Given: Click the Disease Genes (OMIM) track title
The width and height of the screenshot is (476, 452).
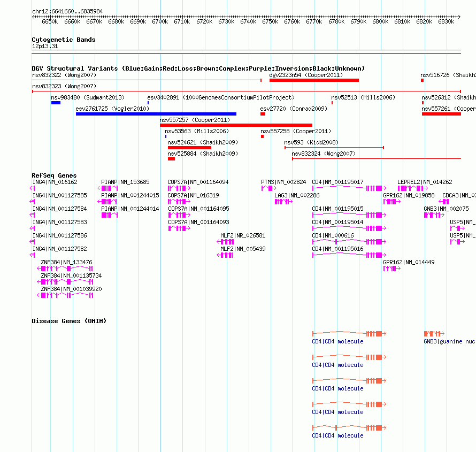Looking at the screenshot, I should click(69, 321).
